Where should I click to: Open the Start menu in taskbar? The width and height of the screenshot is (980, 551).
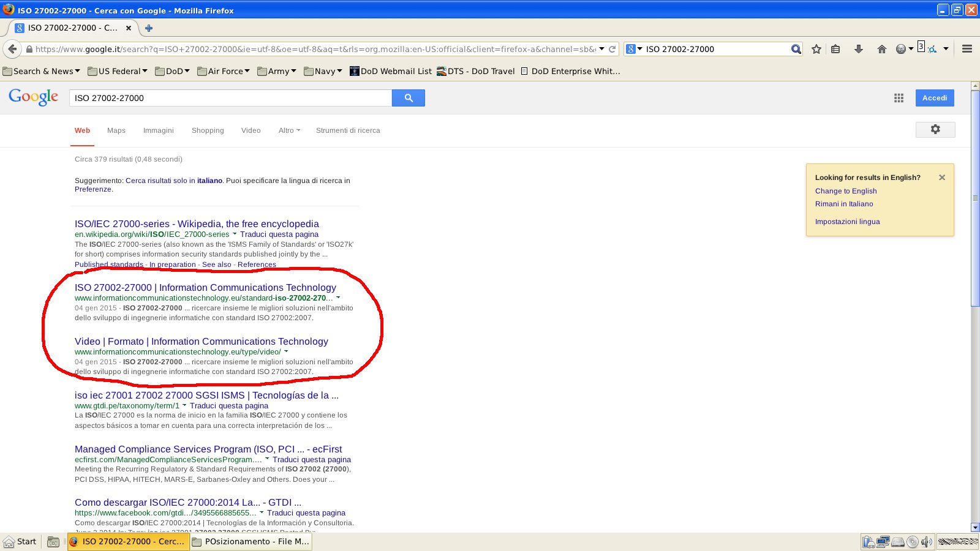20,542
